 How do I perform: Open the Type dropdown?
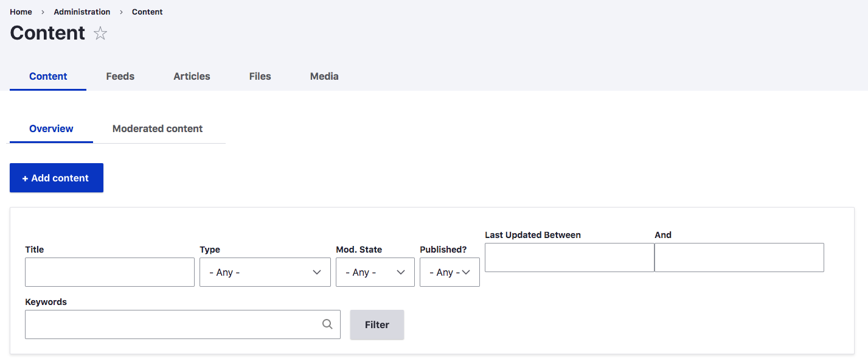tap(265, 272)
